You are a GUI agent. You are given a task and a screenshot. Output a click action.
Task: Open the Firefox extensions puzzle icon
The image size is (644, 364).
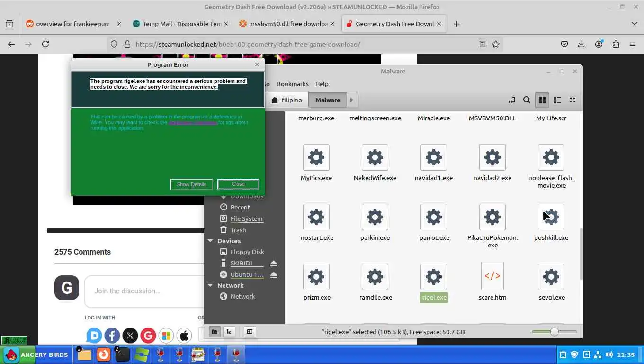pyautogui.click(x=616, y=44)
